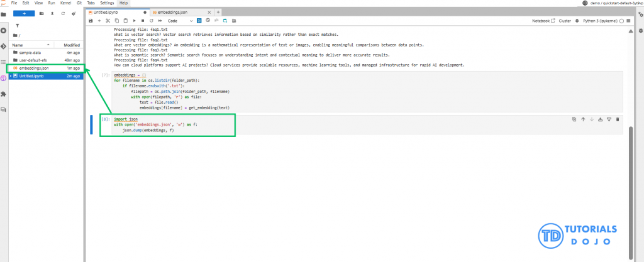
Task: Run the selected cell with the play icon
Action: (133, 21)
